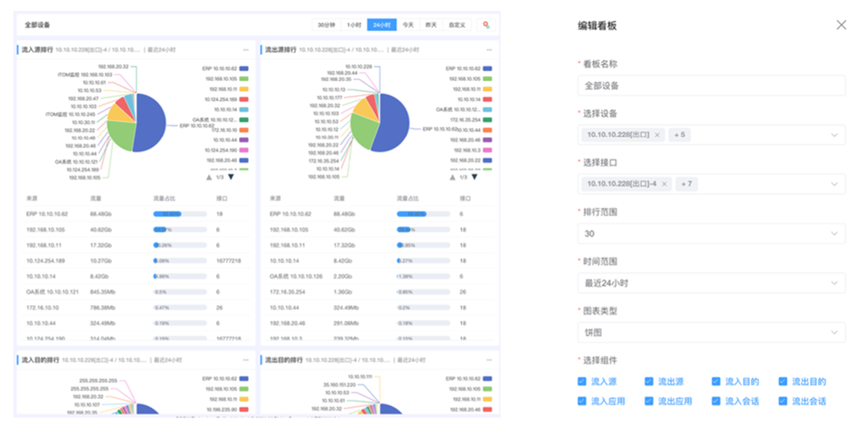Select the 昨天 time range tab
The image size is (868, 429).
point(432,25)
